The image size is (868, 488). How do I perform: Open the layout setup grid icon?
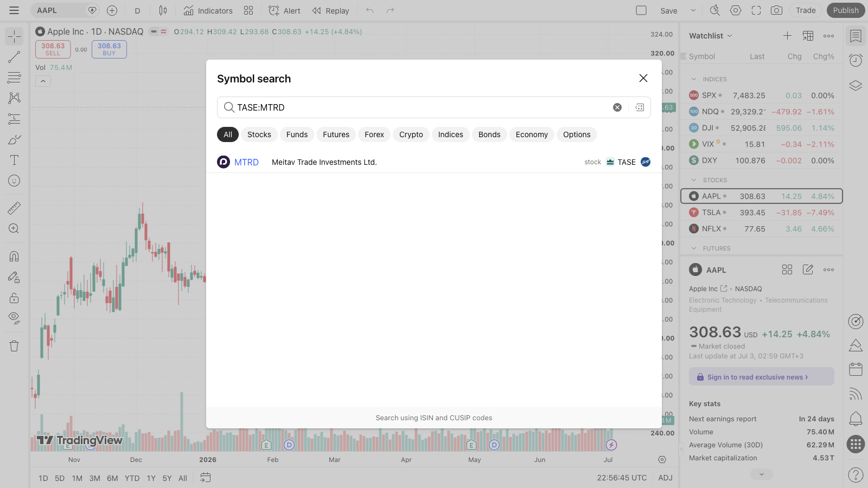point(248,10)
